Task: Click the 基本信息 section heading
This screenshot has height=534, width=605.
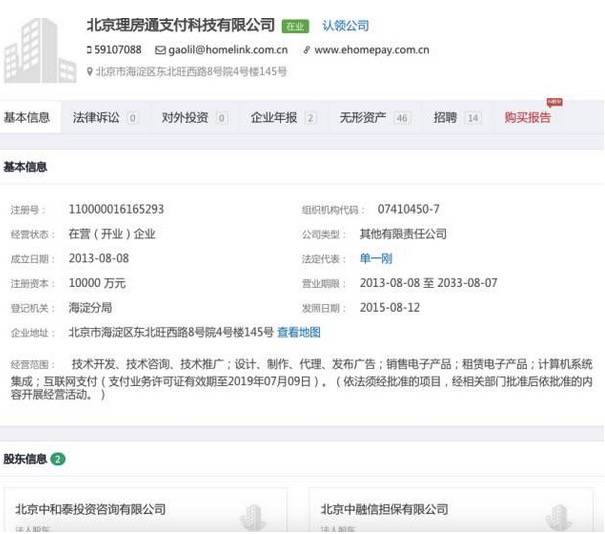Action: pos(25,167)
